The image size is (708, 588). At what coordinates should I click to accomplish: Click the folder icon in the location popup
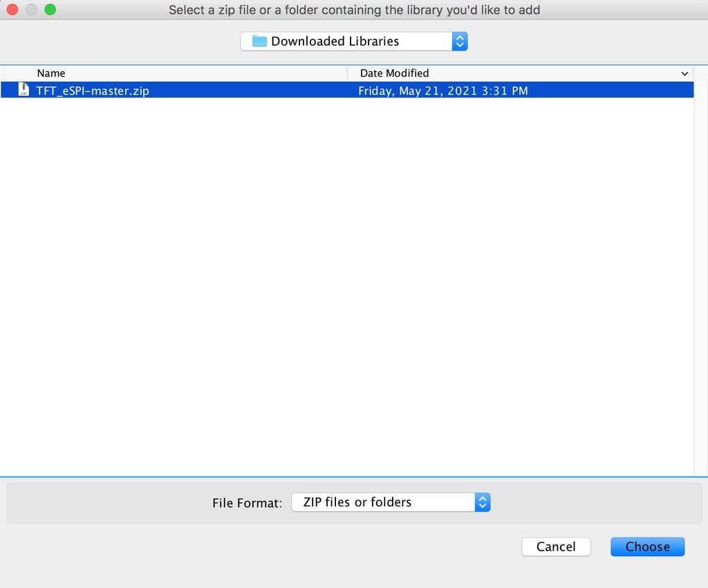(x=259, y=41)
